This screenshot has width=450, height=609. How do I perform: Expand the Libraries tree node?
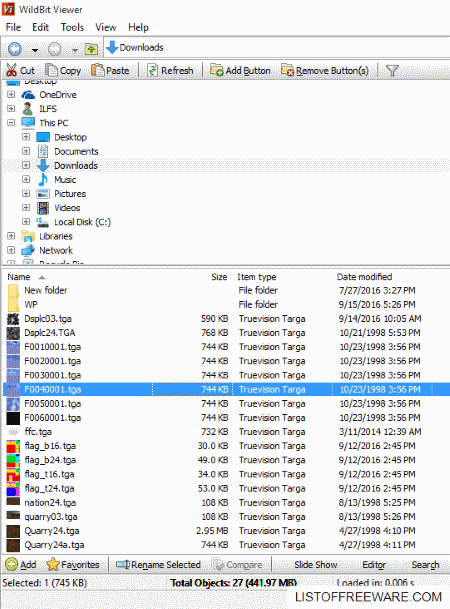tap(11, 236)
